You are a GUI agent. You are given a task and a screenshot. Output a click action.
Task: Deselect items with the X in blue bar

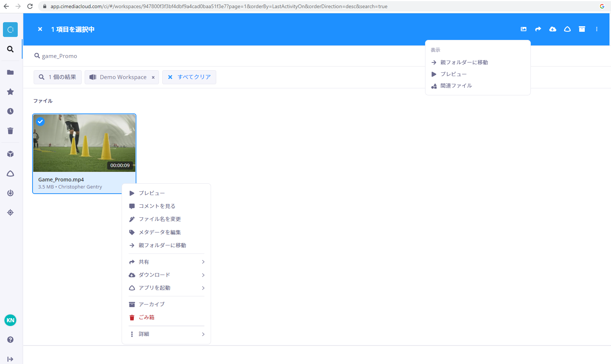click(x=40, y=29)
